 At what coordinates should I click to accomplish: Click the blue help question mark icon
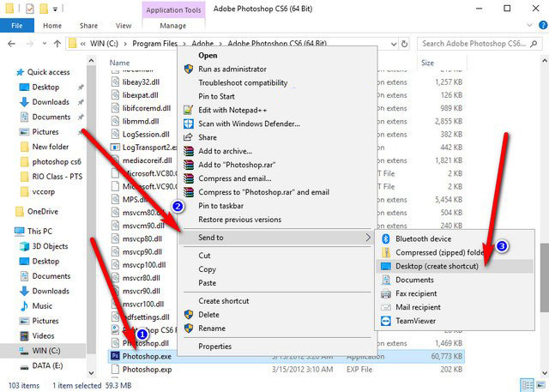[543, 25]
